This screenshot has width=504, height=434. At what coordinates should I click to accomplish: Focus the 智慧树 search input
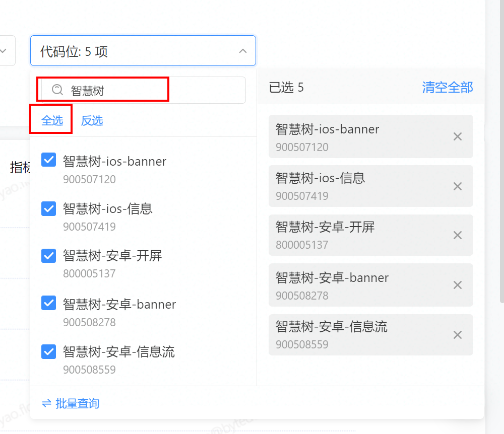click(143, 90)
